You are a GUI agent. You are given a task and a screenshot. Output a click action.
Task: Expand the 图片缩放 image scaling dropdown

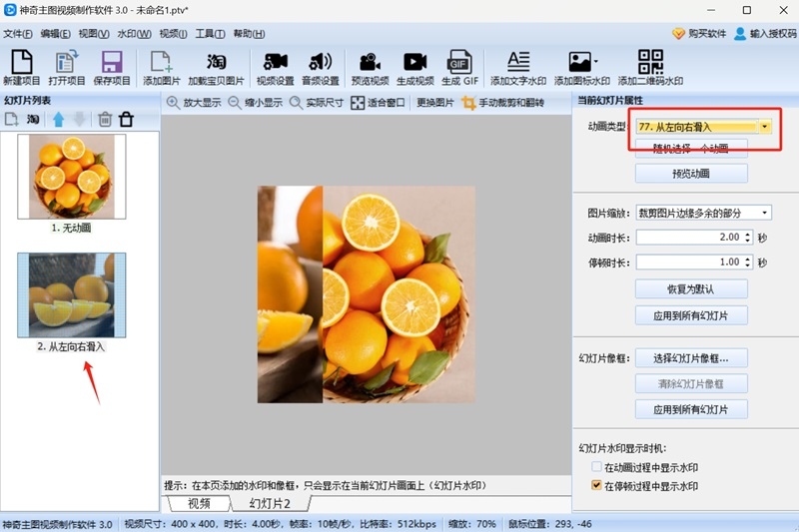click(x=765, y=213)
